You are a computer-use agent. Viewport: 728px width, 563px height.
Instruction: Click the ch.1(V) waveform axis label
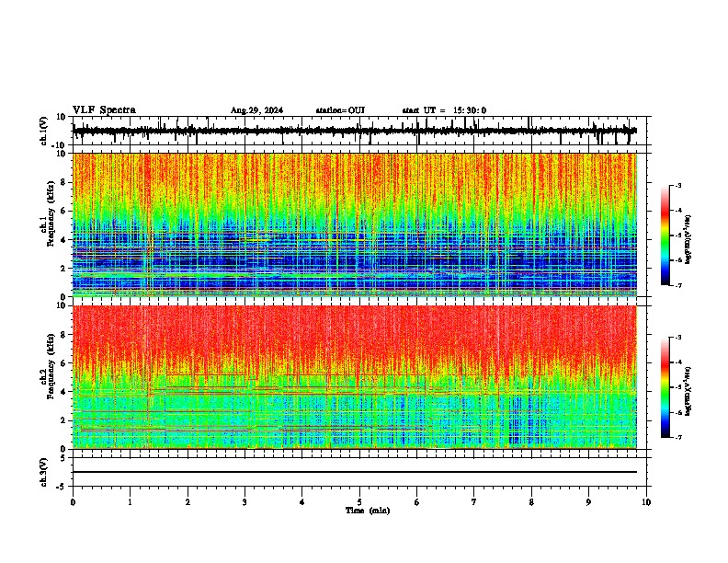point(44,131)
